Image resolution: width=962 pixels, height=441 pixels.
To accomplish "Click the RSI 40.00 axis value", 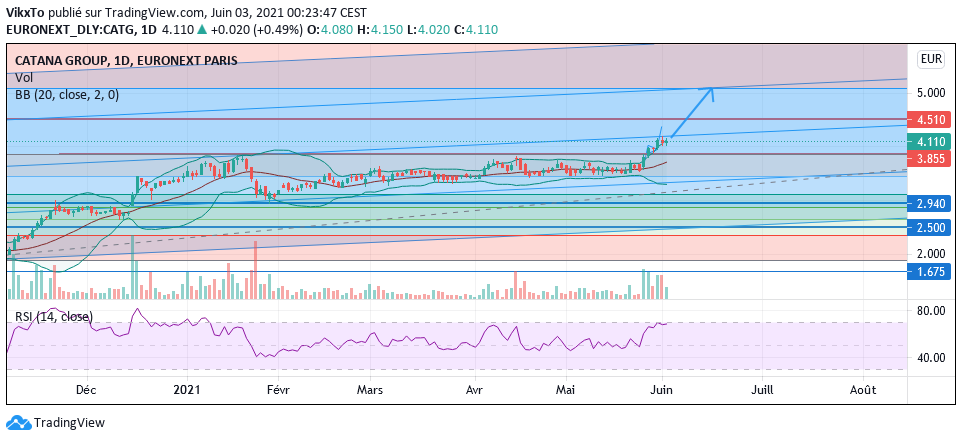I will (931, 357).
